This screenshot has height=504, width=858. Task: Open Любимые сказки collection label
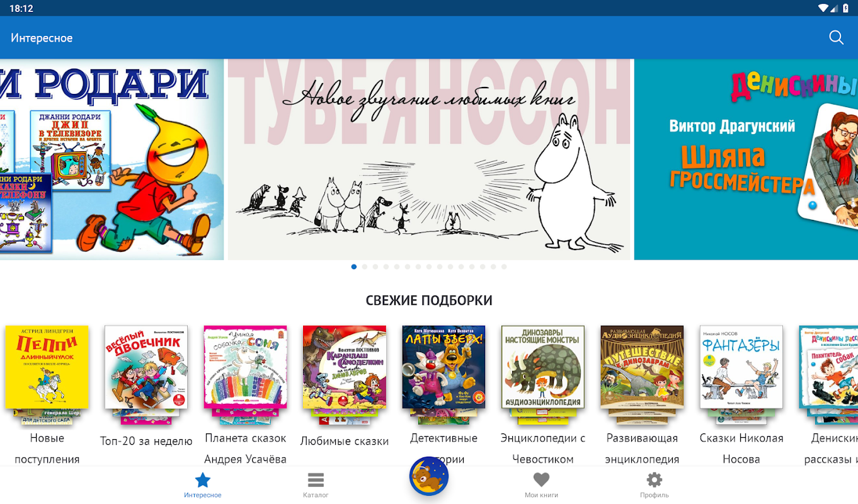(x=345, y=441)
